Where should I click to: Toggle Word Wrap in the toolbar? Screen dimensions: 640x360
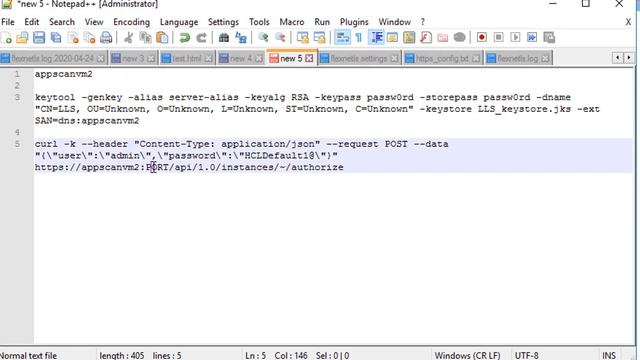tap(342, 38)
